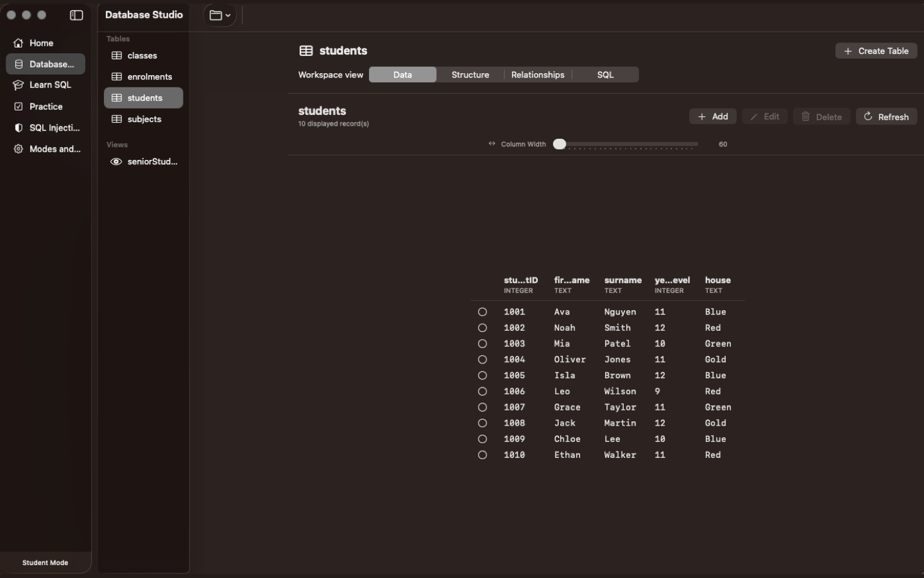
Task: Click the Column Width slider handle
Action: click(x=560, y=144)
